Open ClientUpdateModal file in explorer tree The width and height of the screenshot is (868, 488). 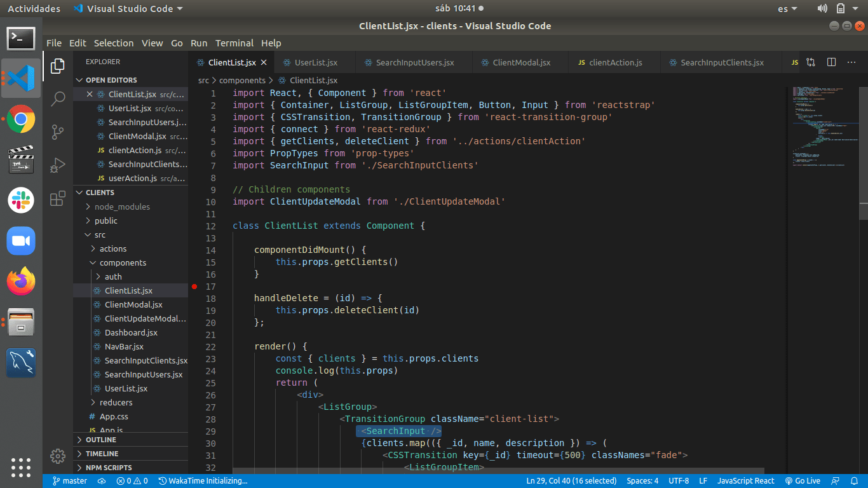(x=131, y=318)
